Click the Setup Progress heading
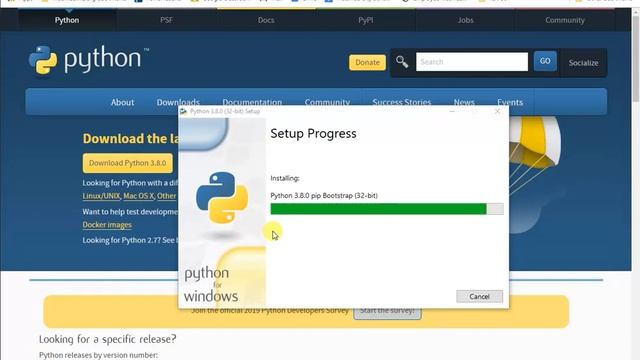 [x=313, y=133]
